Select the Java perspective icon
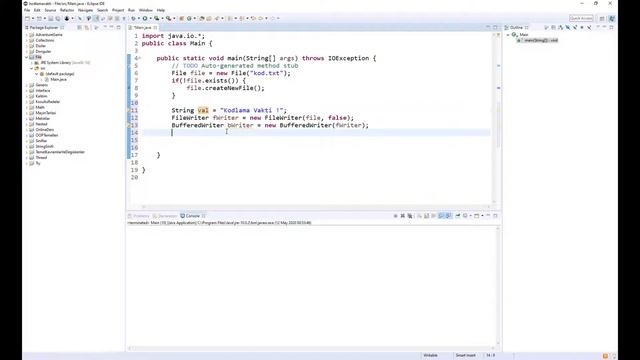This screenshot has width=640, height=360. (611, 18)
